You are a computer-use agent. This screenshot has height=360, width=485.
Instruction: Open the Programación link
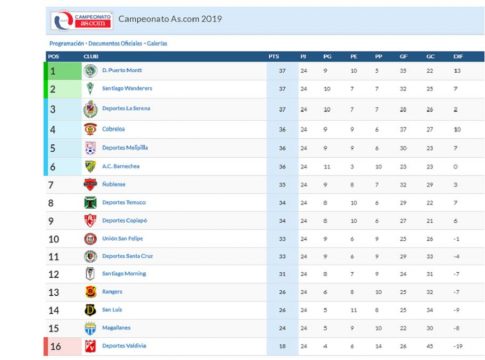67,43
